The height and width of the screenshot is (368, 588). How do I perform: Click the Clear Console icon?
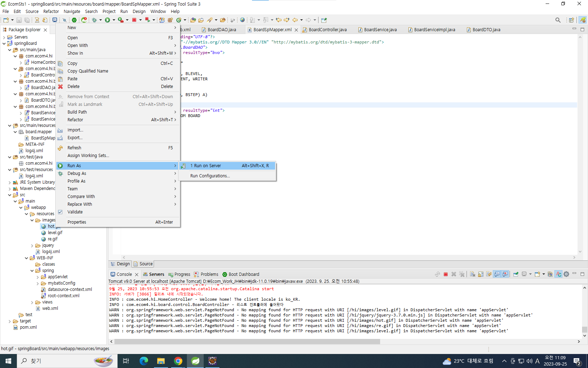tap(472, 274)
